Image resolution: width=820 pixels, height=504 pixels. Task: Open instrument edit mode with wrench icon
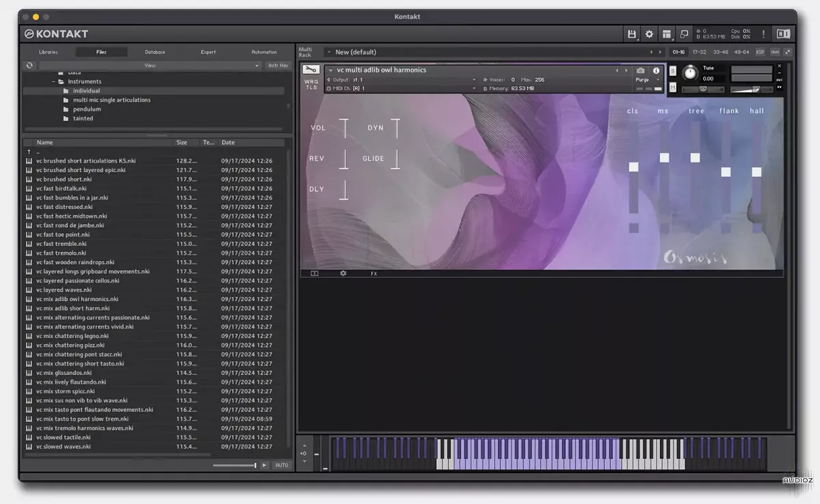[x=311, y=70]
